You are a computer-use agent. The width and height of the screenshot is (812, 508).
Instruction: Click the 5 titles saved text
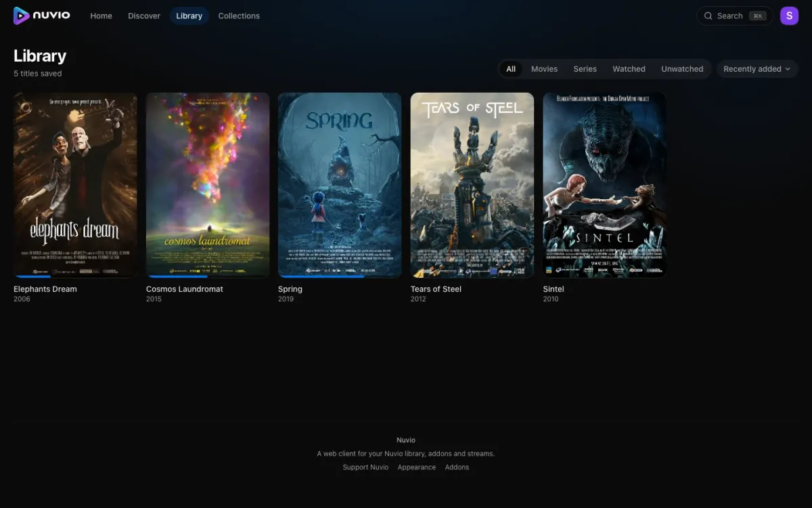tap(38, 73)
